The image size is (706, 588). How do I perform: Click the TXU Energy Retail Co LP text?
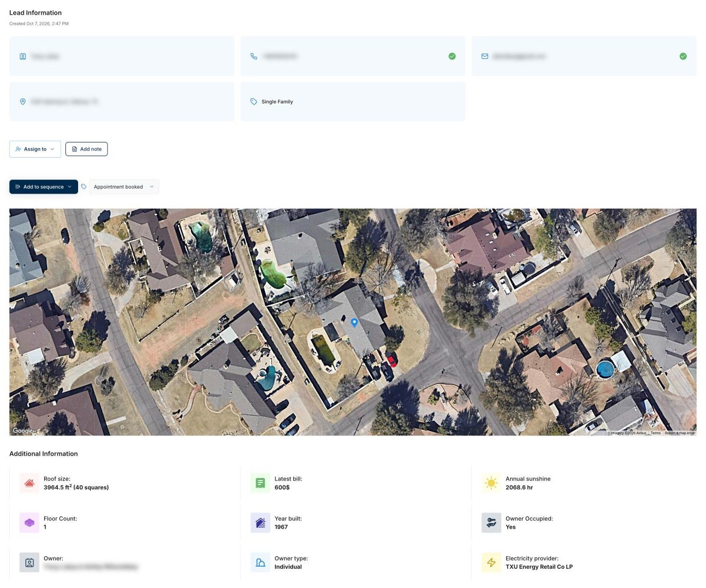click(x=539, y=567)
